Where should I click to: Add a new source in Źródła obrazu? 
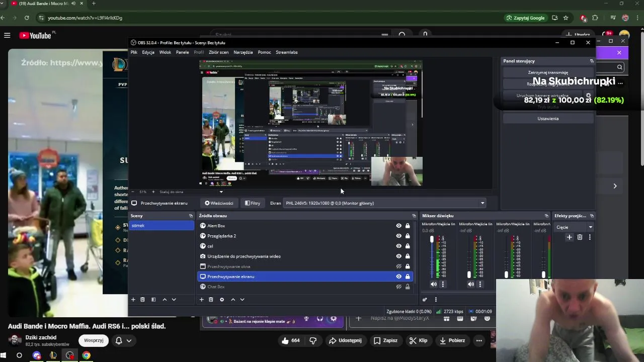point(202,300)
